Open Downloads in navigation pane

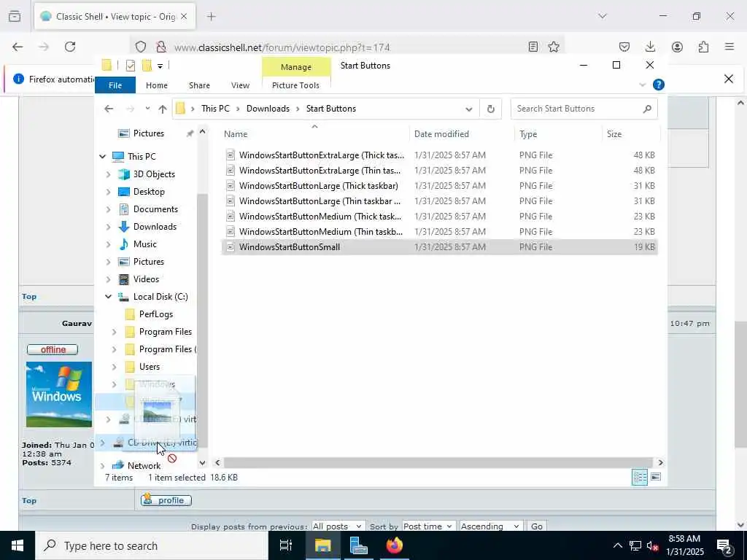pyautogui.click(x=155, y=227)
